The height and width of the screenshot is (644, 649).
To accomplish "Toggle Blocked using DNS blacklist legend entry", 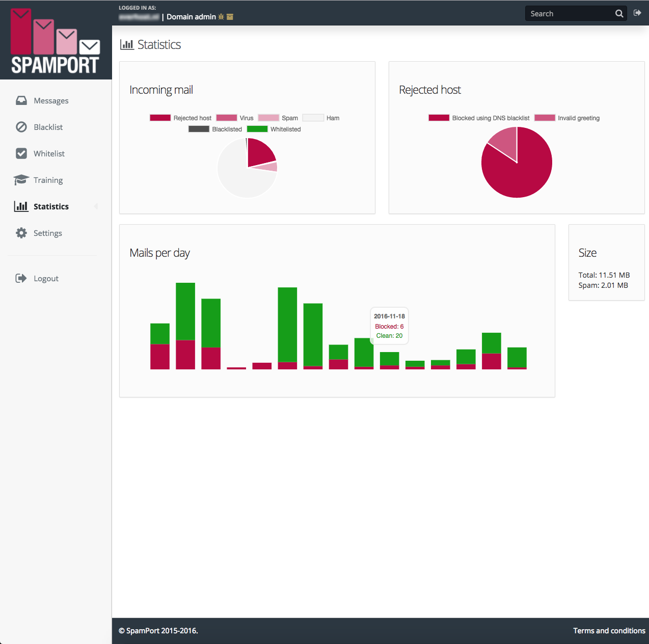I will pyautogui.click(x=479, y=118).
